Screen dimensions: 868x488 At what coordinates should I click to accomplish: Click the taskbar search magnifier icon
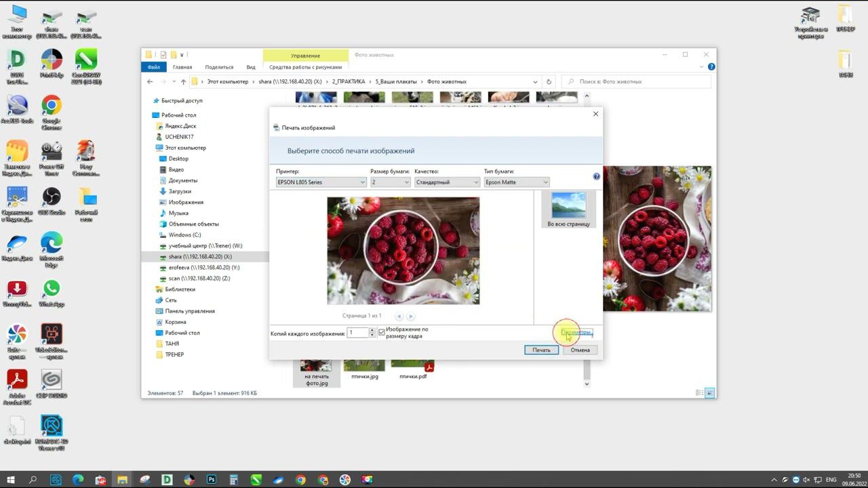click(33, 480)
